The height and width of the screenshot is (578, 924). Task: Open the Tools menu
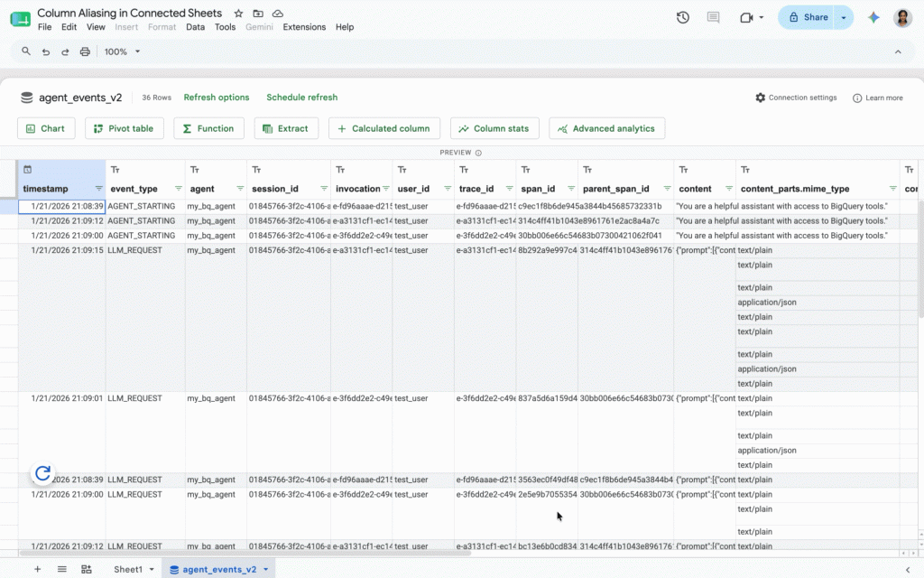coord(225,27)
